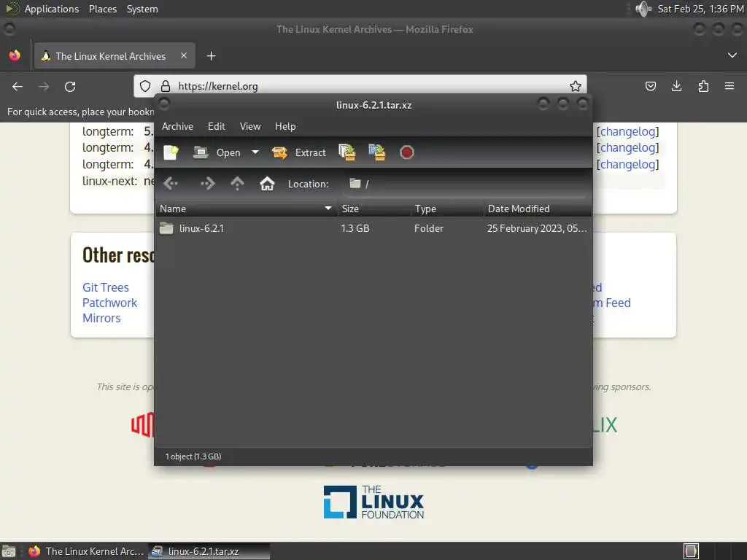Screen dimensions: 747x560
Task: Bookmark this page with star icon
Action: pyautogui.click(x=576, y=86)
